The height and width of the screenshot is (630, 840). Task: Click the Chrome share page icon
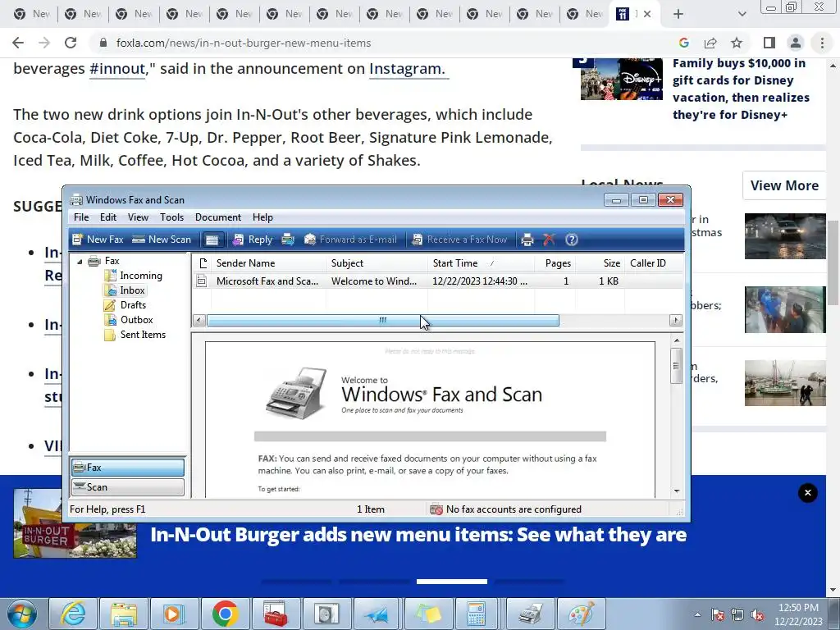[710, 43]
